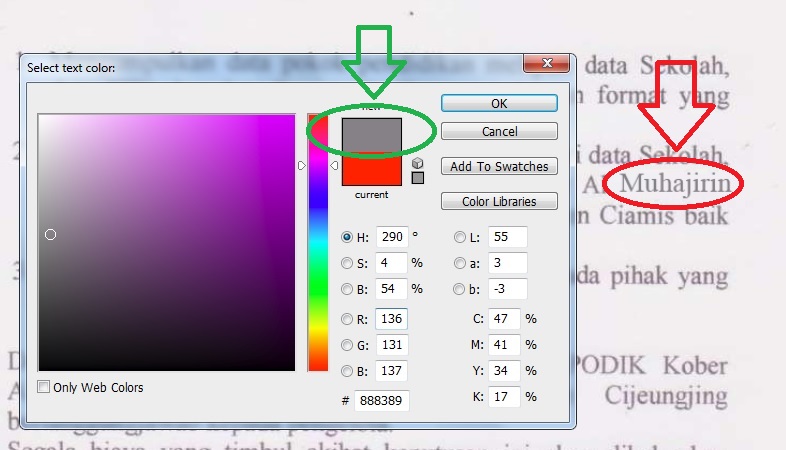Click the circular marker in the color field
Image resolution: width=786 pixels, height=450 pixels.
[50, 235]
